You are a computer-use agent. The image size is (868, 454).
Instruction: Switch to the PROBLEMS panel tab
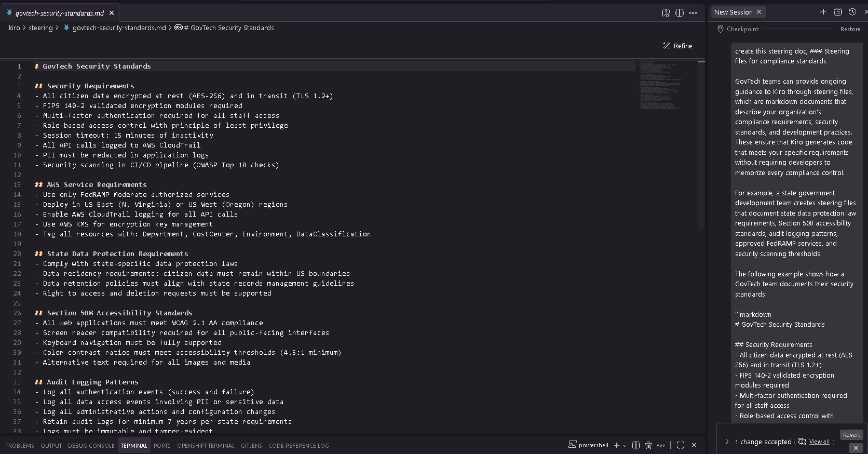pos(20,446)
